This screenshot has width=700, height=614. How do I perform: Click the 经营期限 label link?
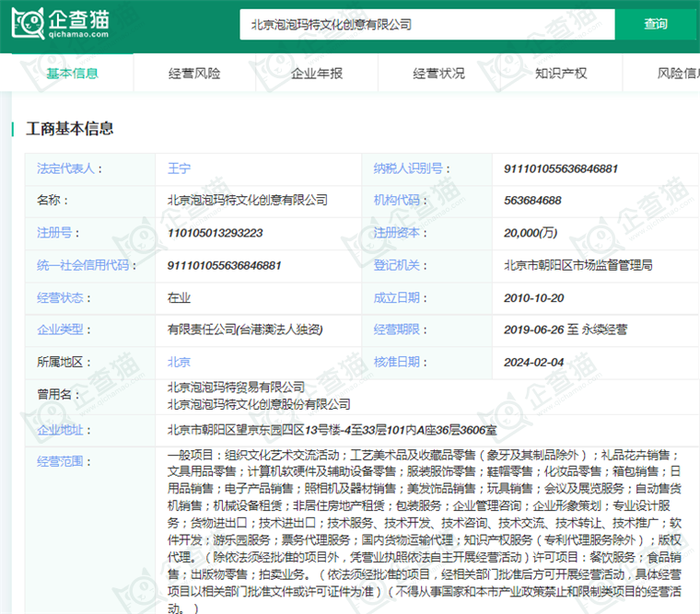coord(396,330)
